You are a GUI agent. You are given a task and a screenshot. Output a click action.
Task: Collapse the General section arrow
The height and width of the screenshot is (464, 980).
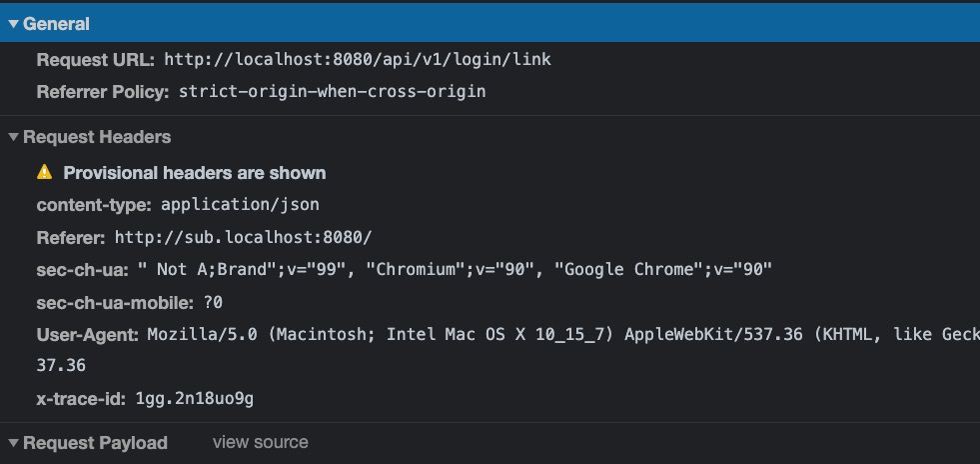pos(14,24)
